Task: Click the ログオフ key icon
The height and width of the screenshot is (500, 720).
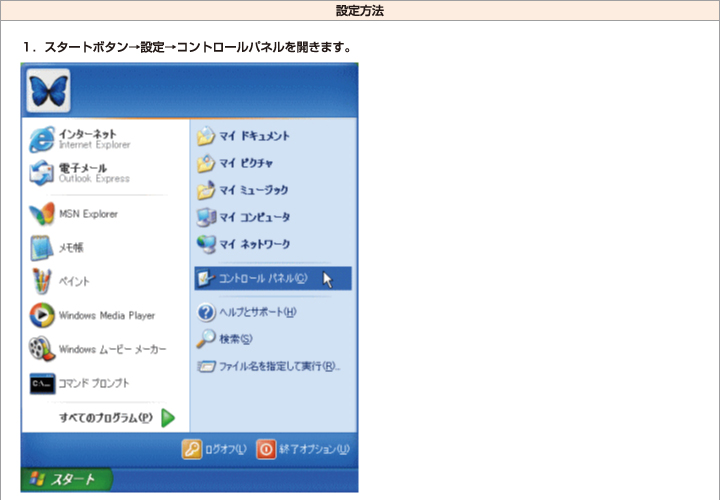Action: [192, 449]
